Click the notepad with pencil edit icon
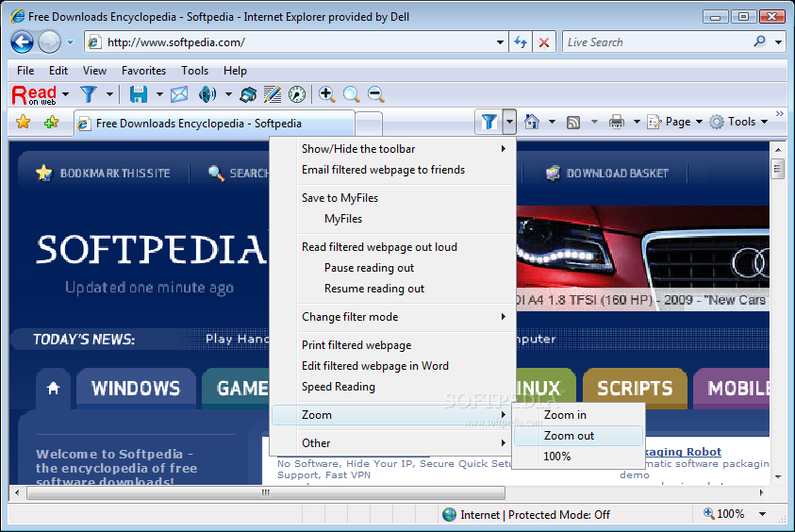 tap(273, 94)
